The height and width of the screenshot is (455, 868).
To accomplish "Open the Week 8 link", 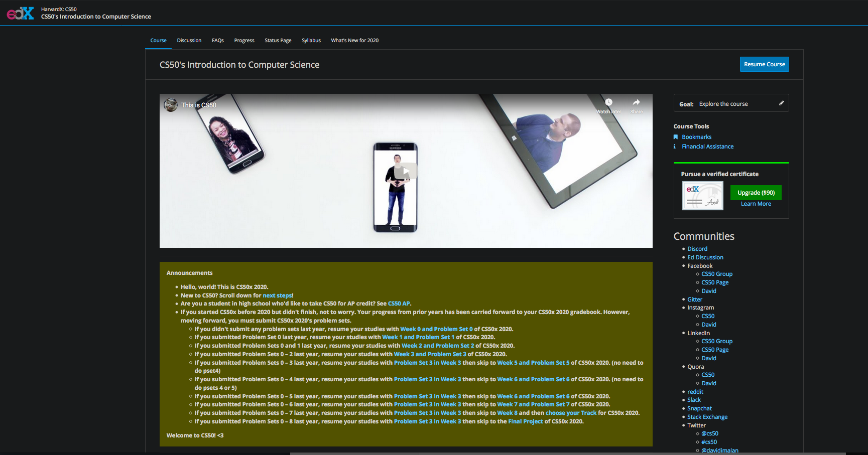I will (x=507, y=413).
